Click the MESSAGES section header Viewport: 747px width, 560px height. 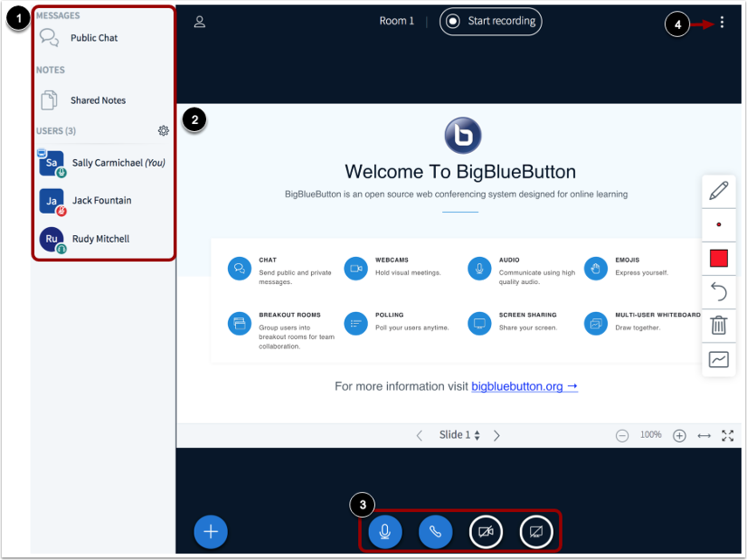(58, 16)
